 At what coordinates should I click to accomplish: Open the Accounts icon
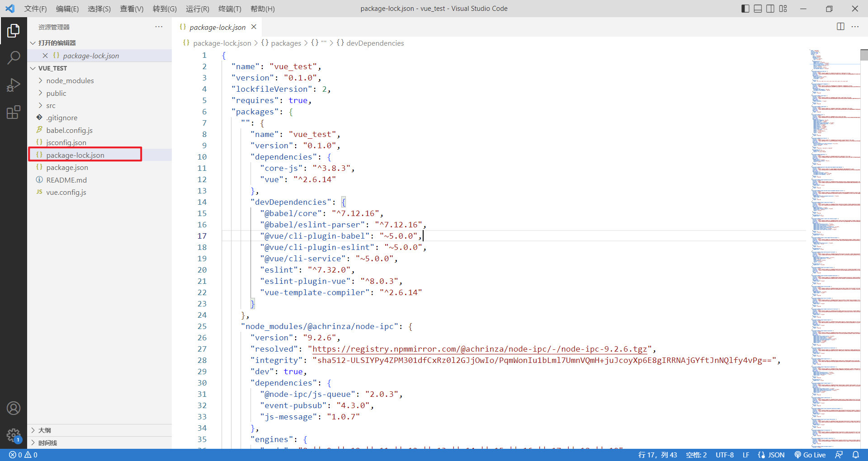[14, 409]
